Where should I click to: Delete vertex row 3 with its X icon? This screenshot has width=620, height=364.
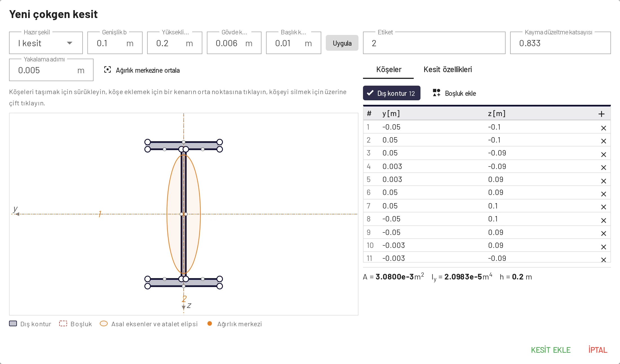(x=603, y=155)
